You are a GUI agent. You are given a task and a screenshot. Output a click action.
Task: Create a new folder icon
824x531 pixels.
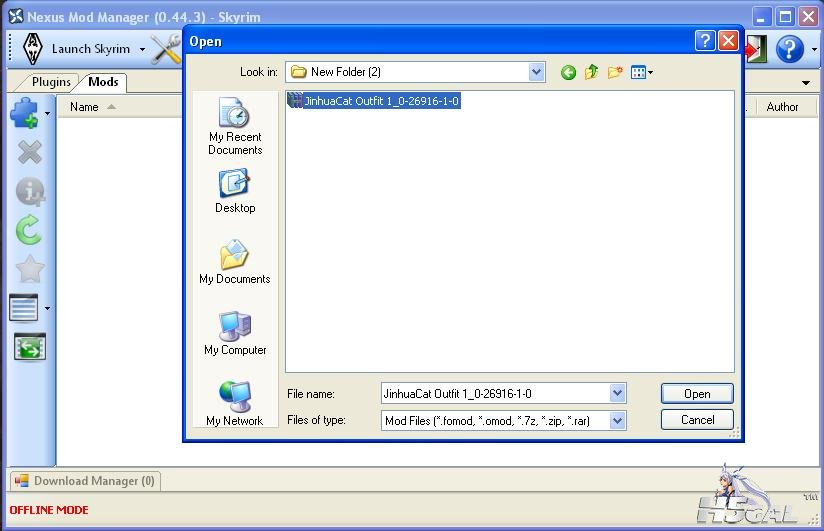click(615, 72)
